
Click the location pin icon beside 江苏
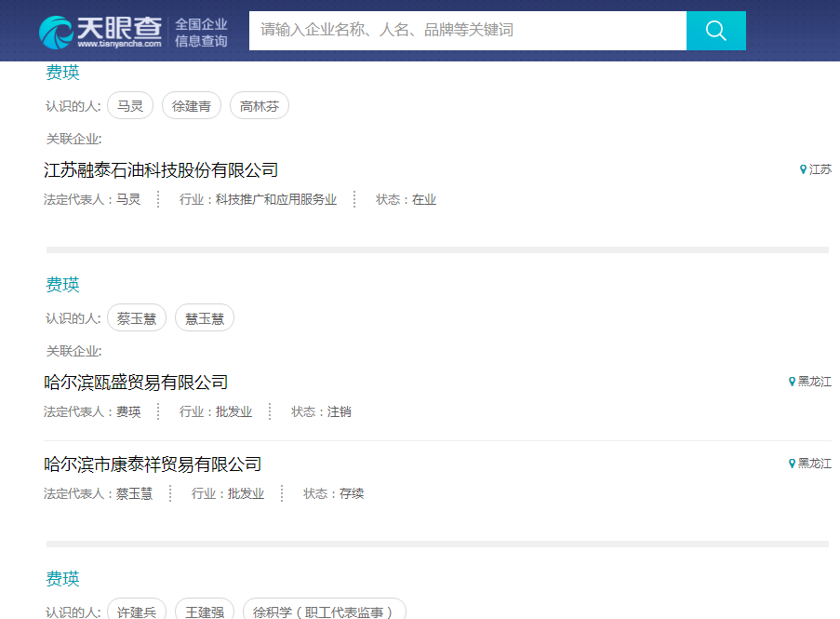point(803,169)
